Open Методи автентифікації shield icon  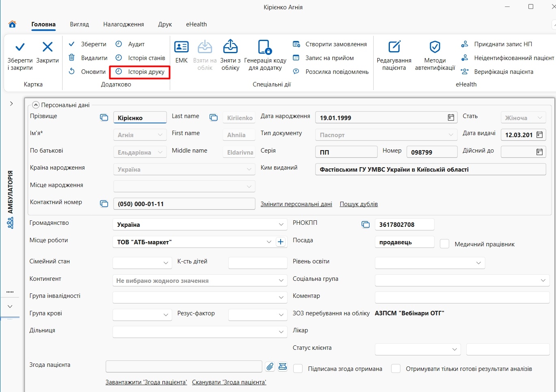[435, 47]
